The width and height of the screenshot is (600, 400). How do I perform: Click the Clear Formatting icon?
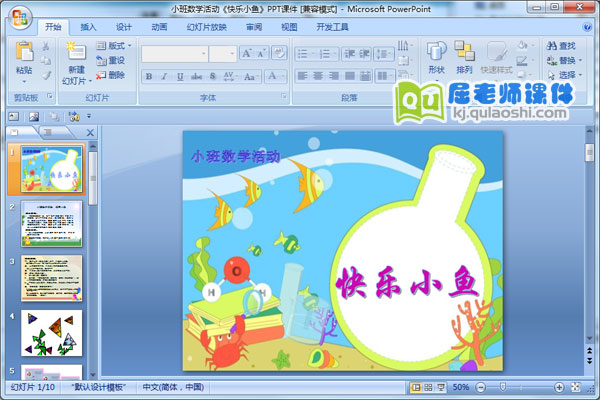click(x=279, y=53)
